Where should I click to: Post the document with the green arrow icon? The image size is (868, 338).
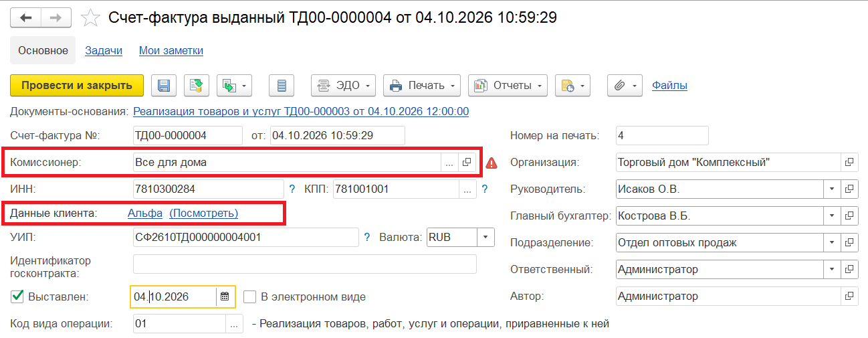coord(197,85)
